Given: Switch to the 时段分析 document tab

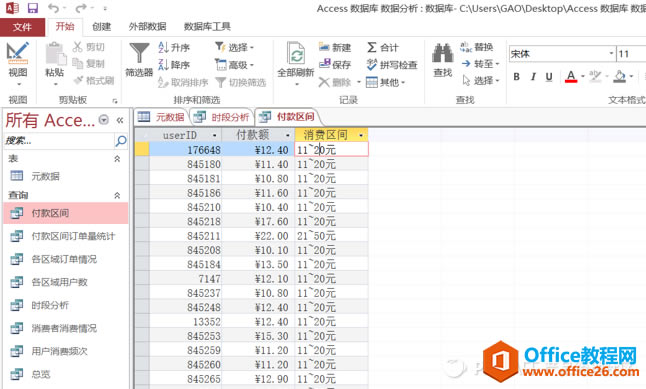Looking at the screenshot, I should click(222, 117).
